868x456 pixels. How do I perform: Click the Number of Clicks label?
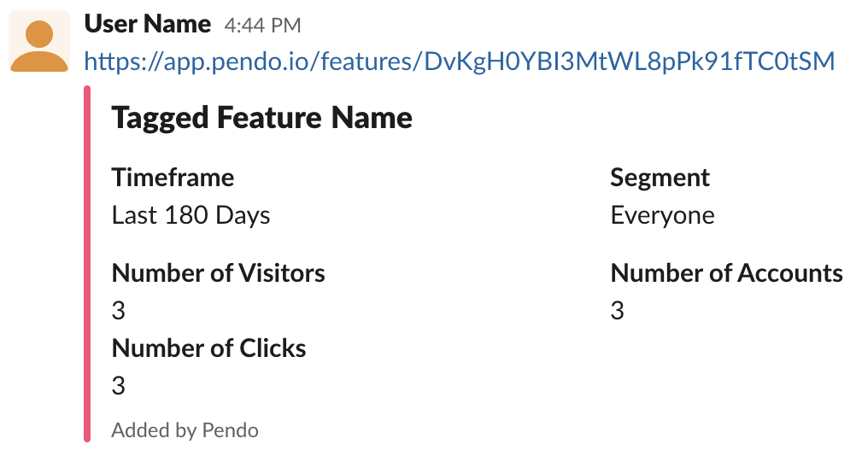(208, 348)
